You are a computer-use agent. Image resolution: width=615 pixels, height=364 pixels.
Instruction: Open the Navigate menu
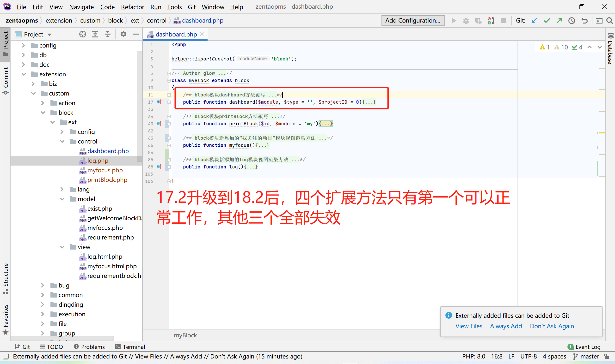(x=81, y=7)
